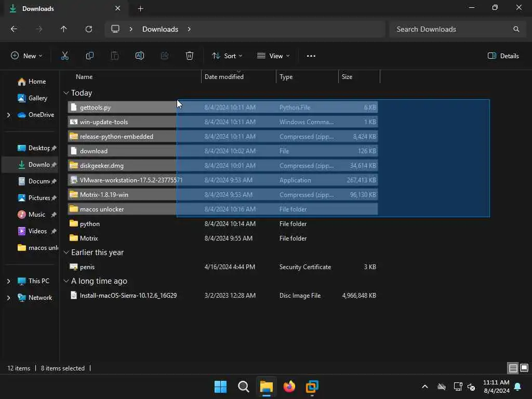Collapse the A long time ago group
The height and width of the screenshot is (399, 532).
point(66,281)
